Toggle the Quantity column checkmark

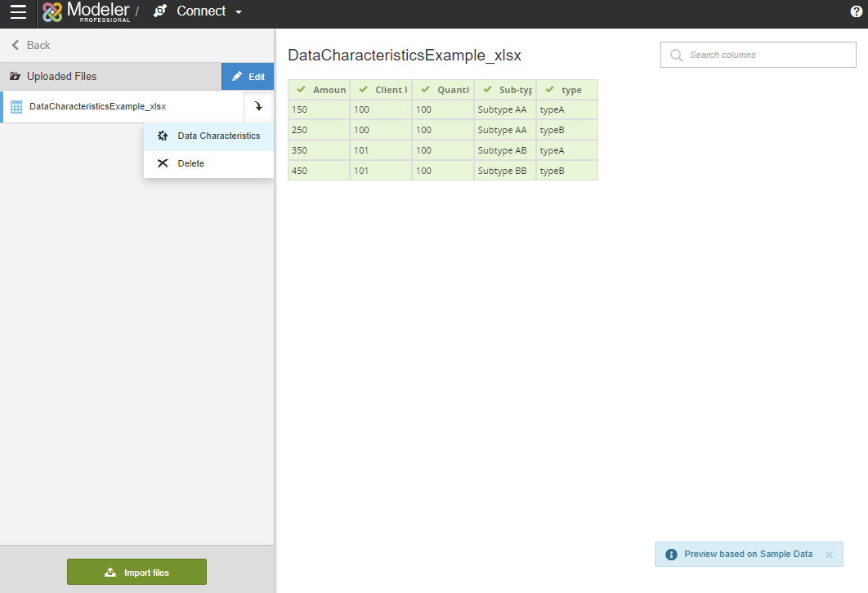point(426,90)
